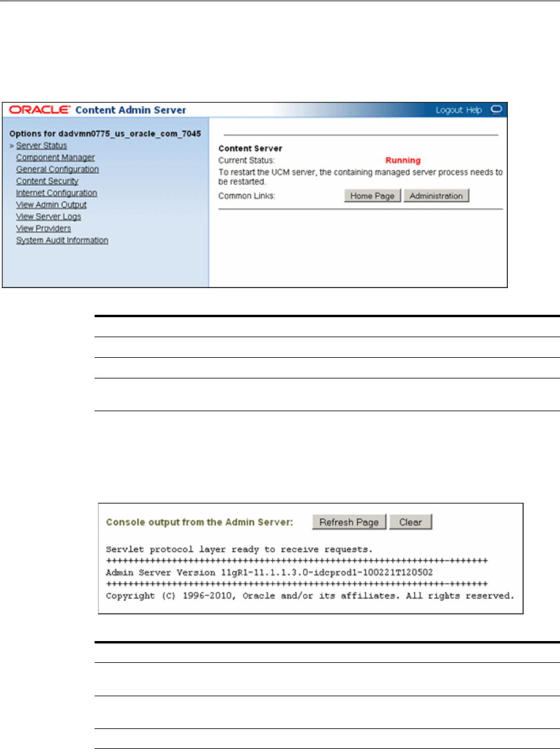Image resolution: width=560 pixels, height=749 pixels.
Task: View Admin Output page
Action: [52, 205]
